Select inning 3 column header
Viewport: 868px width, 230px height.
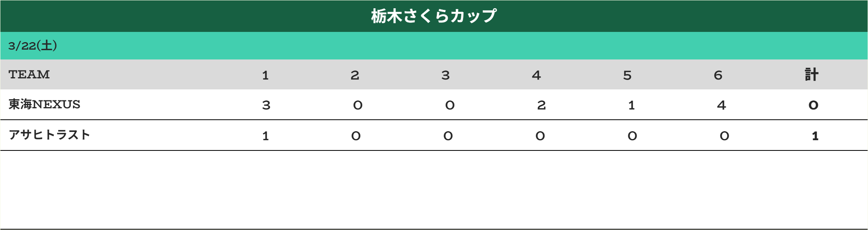click(x=445, y=75)
